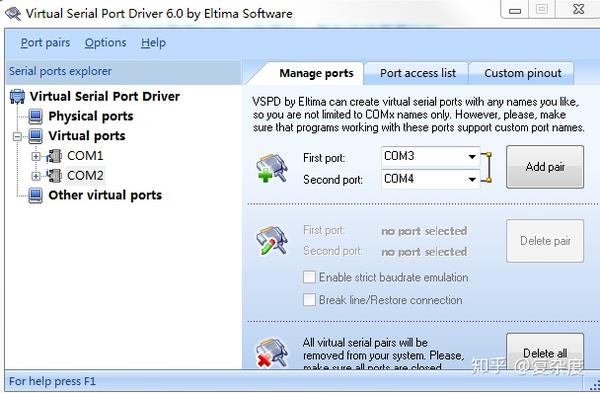Click the Virtual ports monitor icon
The image size is (600, 393).
36,136
